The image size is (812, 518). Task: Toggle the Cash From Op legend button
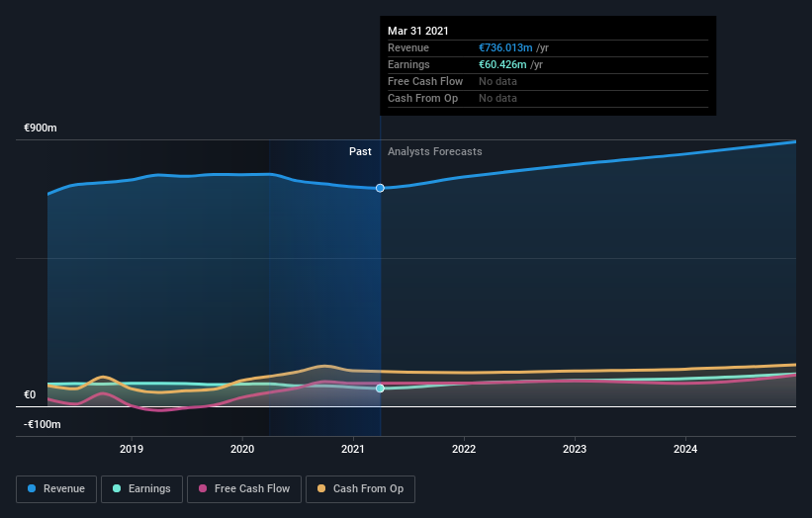pyautogui.click(x=360, y=489)
